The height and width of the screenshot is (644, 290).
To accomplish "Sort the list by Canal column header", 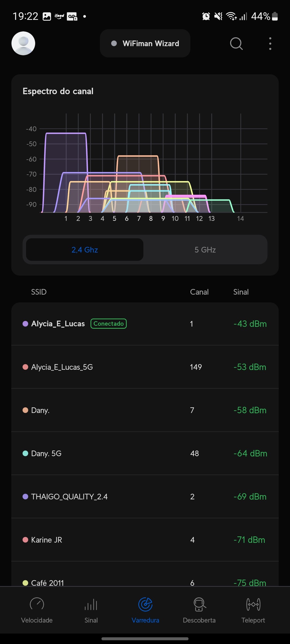I will coord(199,292).
